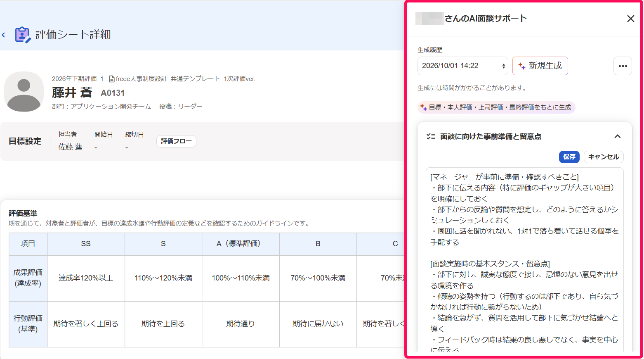Click the 評価シート詳細 page title
The height and width of the screenshot is (359, 644).
pos(73,35)
